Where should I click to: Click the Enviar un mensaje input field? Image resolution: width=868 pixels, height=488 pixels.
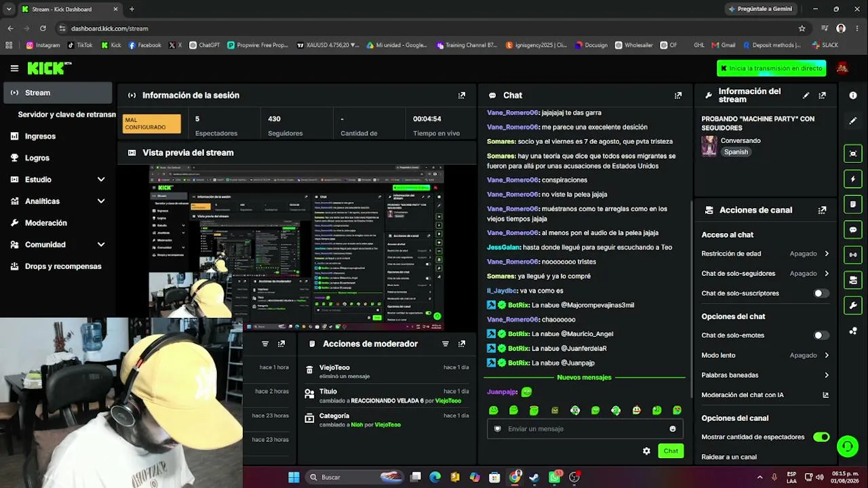(584, 429)
